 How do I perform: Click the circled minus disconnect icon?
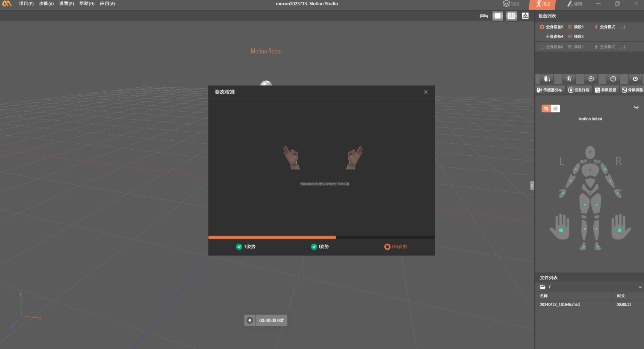pyautogui.click(x=613, y=79)
